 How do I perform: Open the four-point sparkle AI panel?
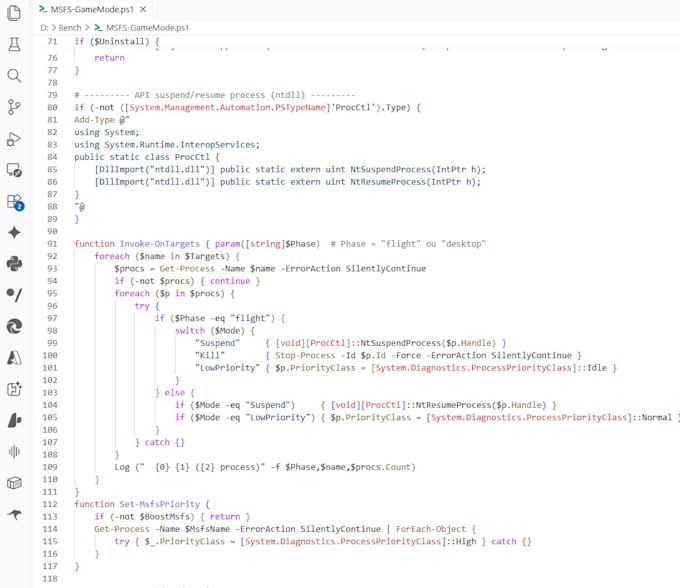pyautogui.click(x=14, y=232)
